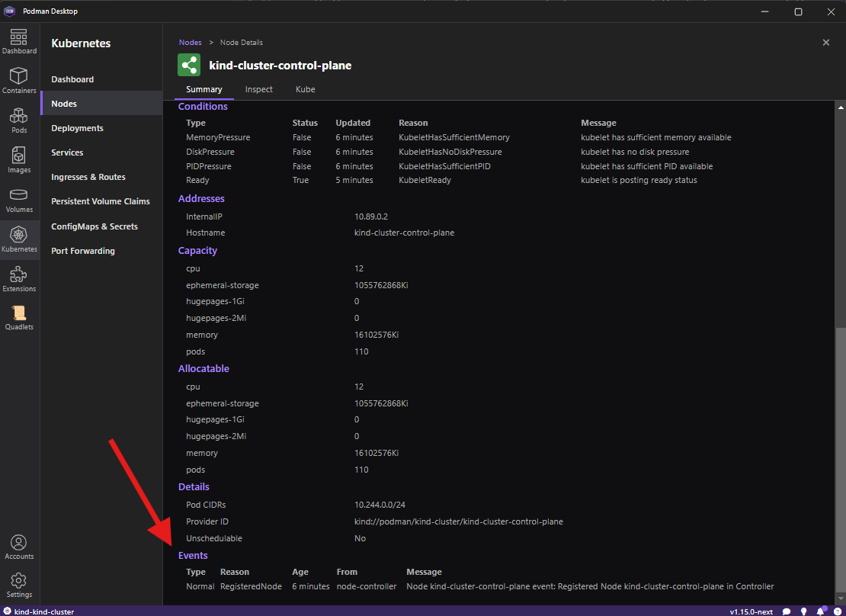Close the Node Details page

click(x=825, y=43)
